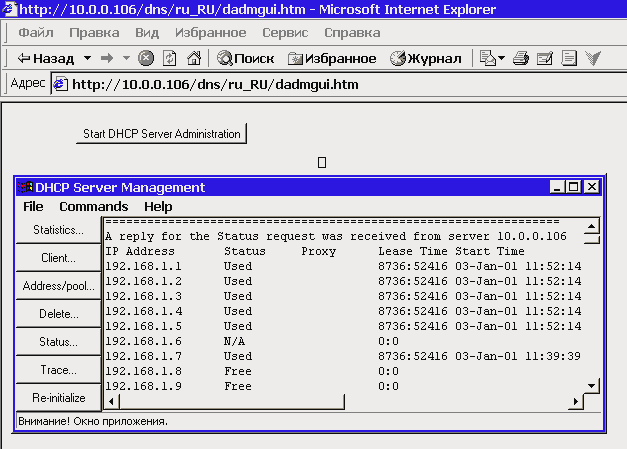Open the Файл menu
The height and width of the screenshot is (449, 627).
pyautogui.click(x=36, y=32)
